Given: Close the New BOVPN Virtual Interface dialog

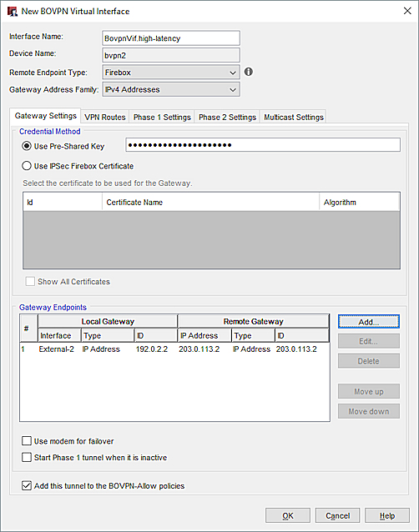Looking at the screenshot, I should coord(407,11).
